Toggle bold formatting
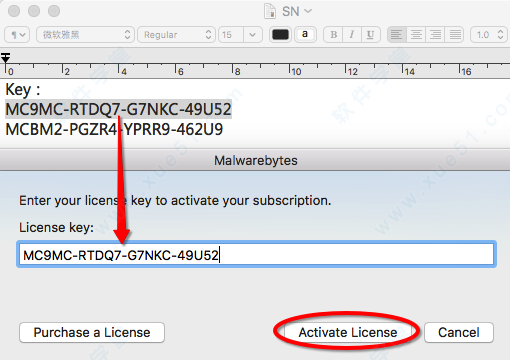The image size is (510, 360). (333, 35)
